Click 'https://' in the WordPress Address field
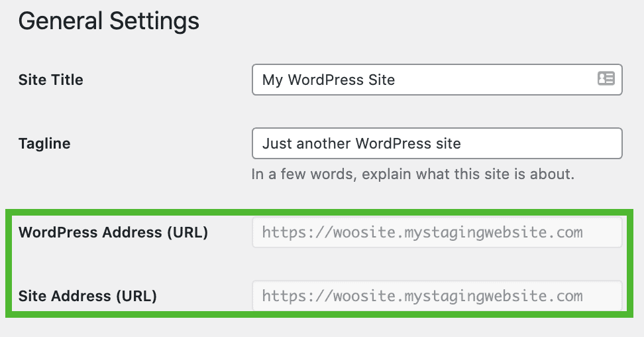 click(x=296, y=232)
